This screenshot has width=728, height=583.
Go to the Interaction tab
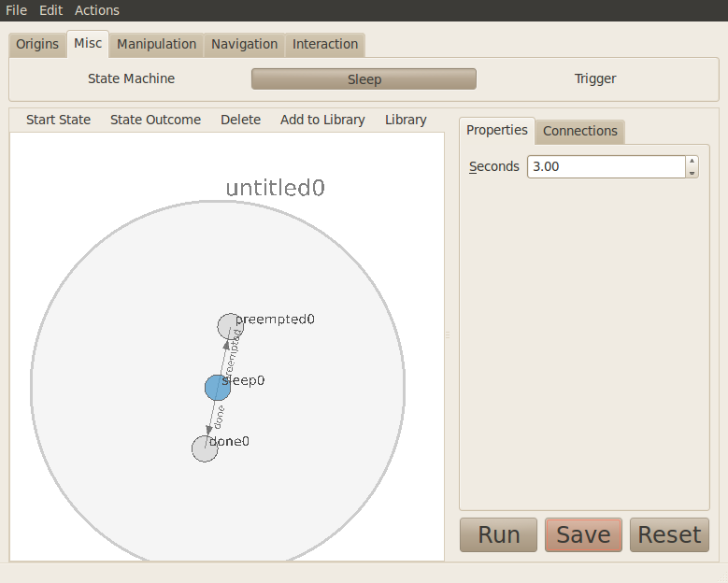coord(325,44)
